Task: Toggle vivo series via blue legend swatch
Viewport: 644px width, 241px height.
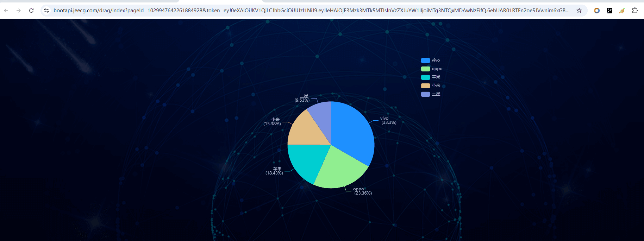Action: pos(425,61)
